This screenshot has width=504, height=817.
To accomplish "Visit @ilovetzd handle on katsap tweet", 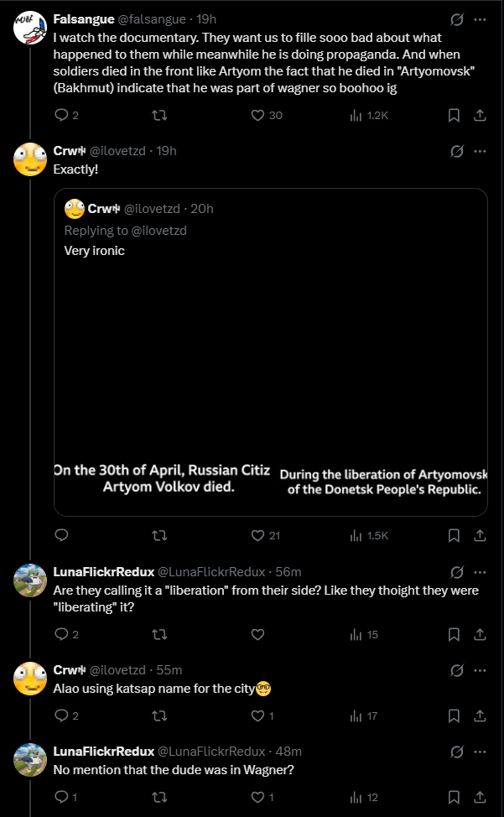I will [x=118, y=669].
